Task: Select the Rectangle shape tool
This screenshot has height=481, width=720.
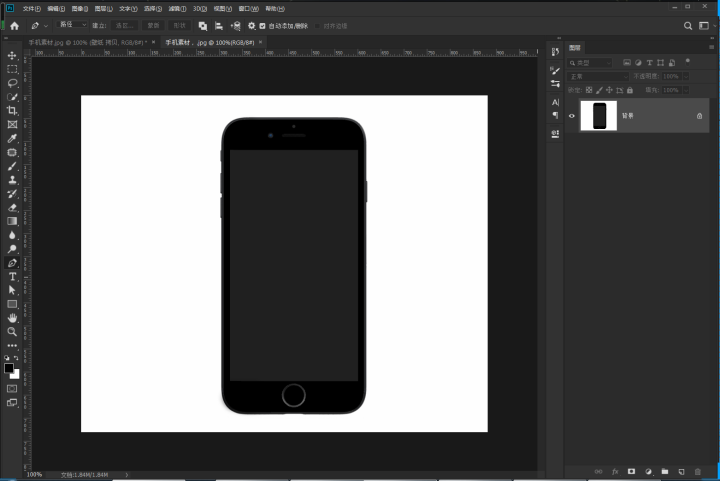Action: [x=12, y=304]
